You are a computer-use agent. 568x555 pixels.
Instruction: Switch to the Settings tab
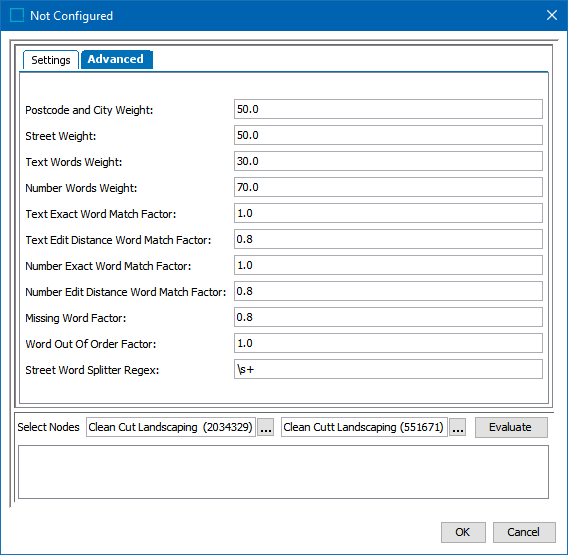[x=51, y=60]
